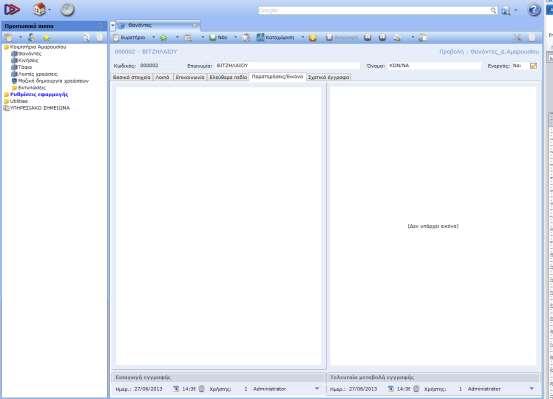Image resolution: width=553 pixels, height=399 pixels.
Task: Click the Νέο toolbar button
Action: click(219, 37)
